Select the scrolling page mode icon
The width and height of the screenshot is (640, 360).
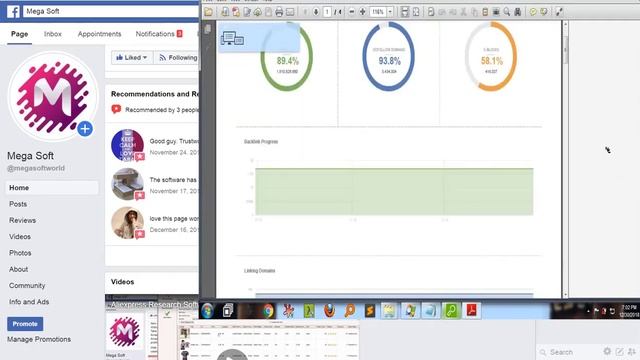pyautogui.click(x=404, y=12)
